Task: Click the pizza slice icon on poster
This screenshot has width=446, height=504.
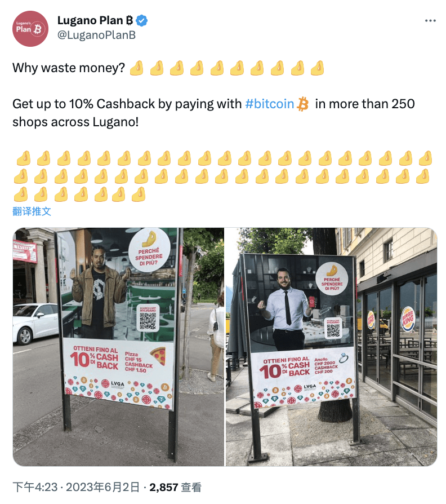Action: tap(158, 355)
